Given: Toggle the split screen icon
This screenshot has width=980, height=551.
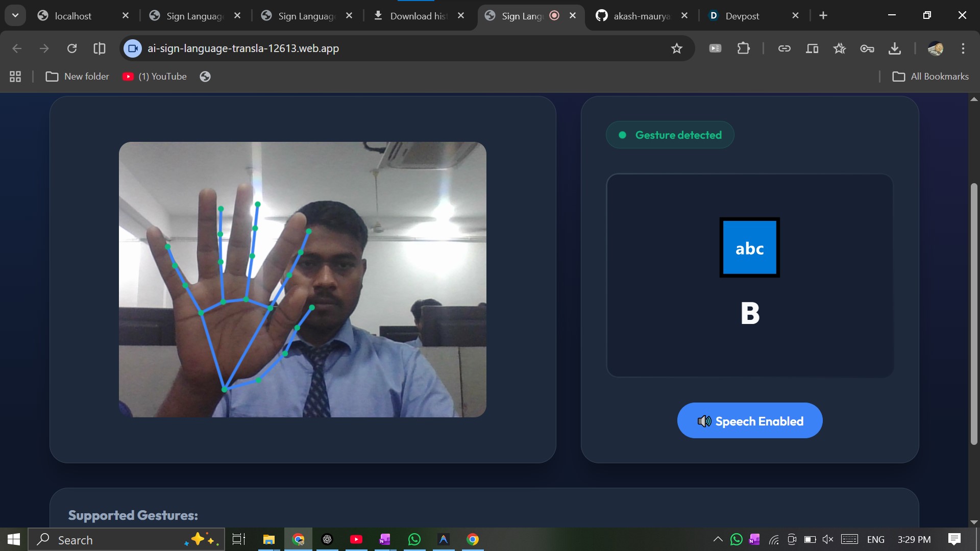Looking at the screenshot, I should point(100,48).
